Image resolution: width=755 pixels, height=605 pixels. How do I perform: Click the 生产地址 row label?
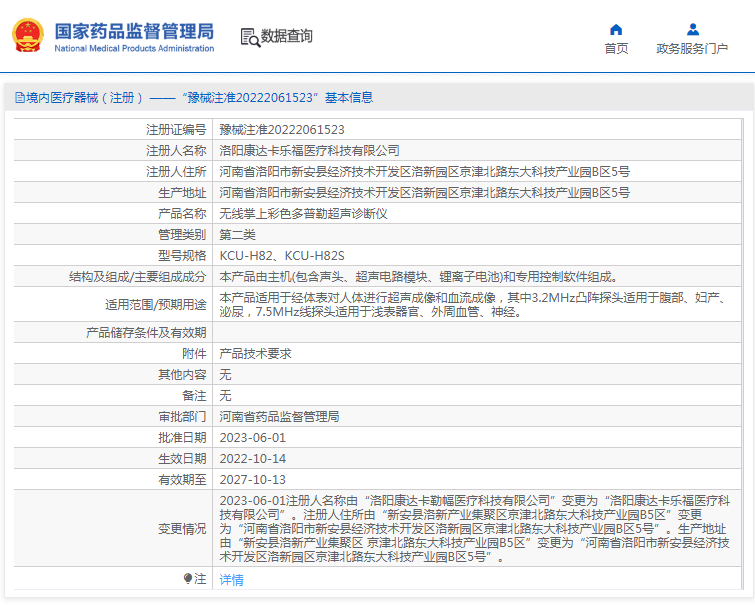[182, 193]
